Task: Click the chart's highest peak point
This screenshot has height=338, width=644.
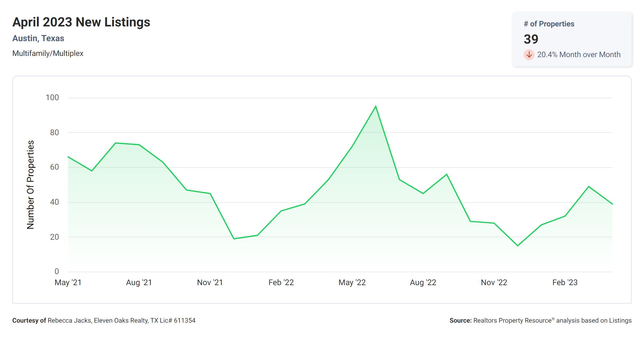Action: click(375, 106)
